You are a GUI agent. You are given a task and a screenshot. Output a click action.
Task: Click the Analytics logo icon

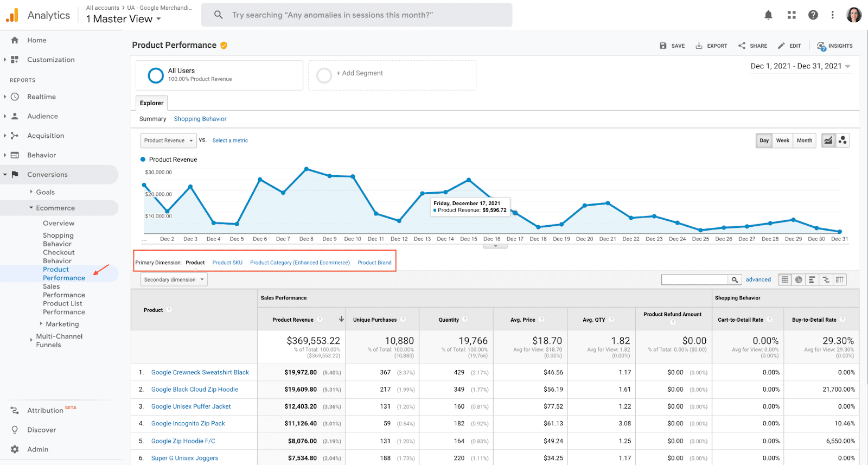(x=12, y=15)
